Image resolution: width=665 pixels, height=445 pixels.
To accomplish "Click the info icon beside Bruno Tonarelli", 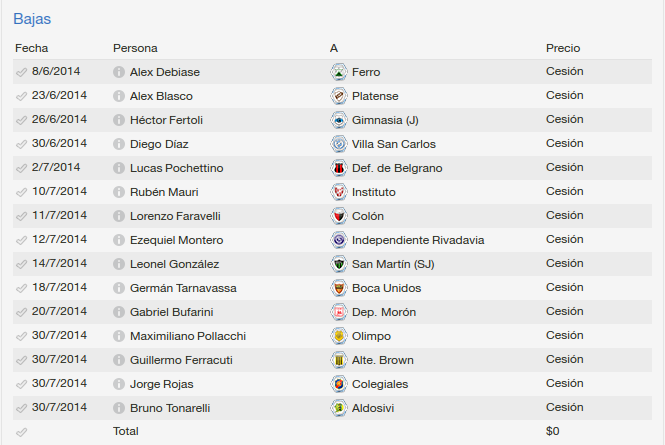I will click(119, 408).
